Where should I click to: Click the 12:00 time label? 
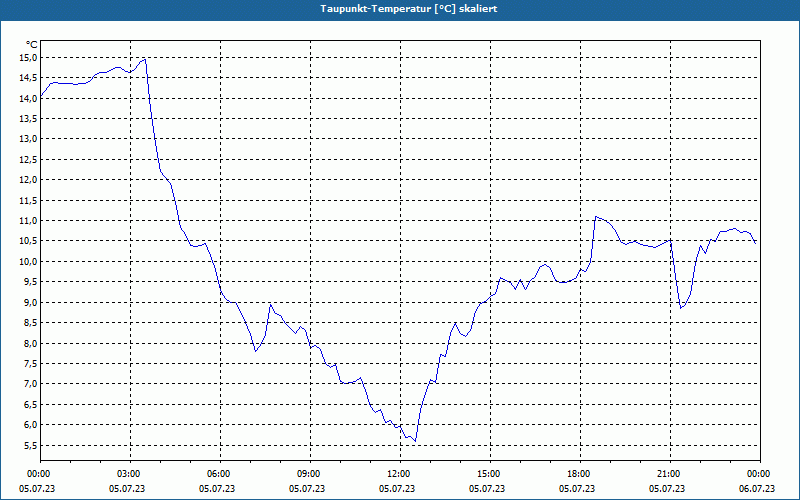[x=399, y=474]
